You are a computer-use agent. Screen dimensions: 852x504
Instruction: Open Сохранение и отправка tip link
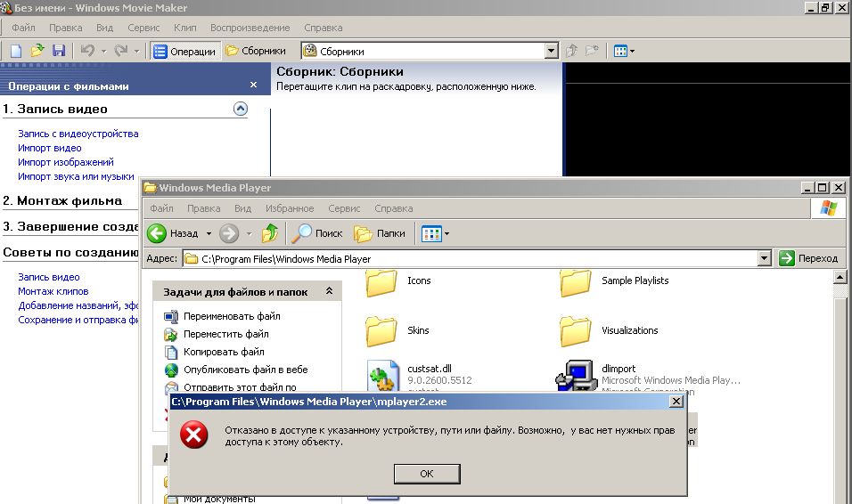[x=78, y=320]
